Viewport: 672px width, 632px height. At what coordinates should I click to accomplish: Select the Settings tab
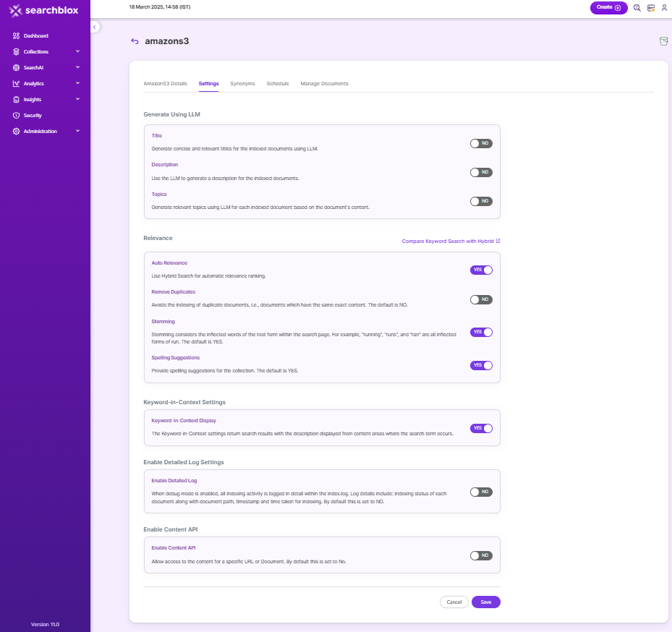[209, 84]
